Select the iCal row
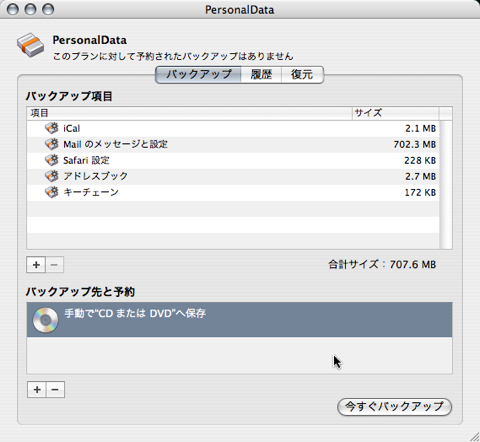Screen dimensions: 480x442 click(233, 128)
